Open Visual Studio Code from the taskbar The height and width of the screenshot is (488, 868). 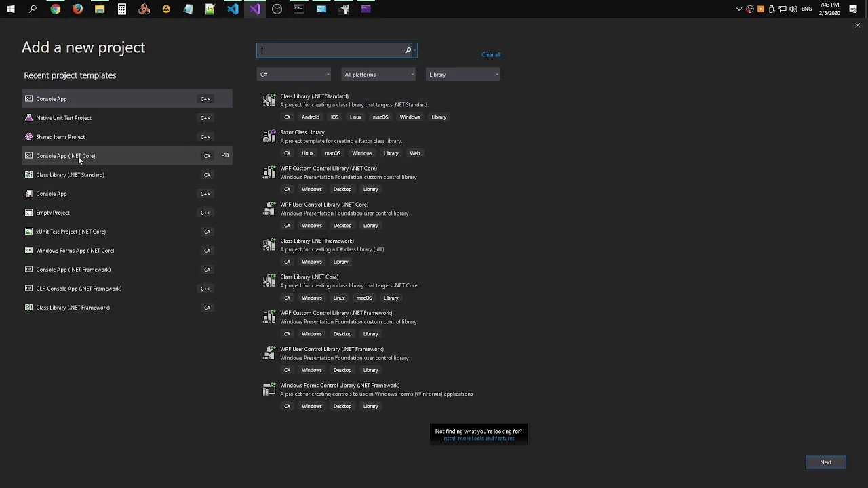click(x=233, y=9)
